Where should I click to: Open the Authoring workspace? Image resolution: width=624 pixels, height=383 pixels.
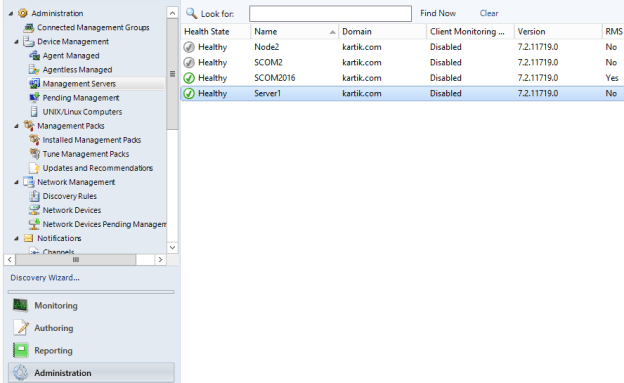(x=91, y=328)
